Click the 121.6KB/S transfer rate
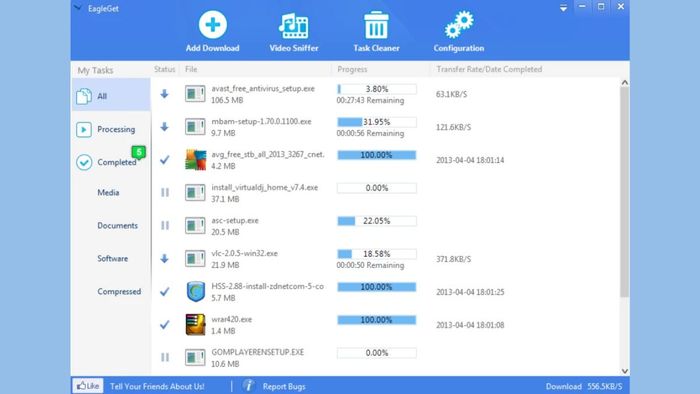This screenshot has height=394, width=700. pos(453,127)
